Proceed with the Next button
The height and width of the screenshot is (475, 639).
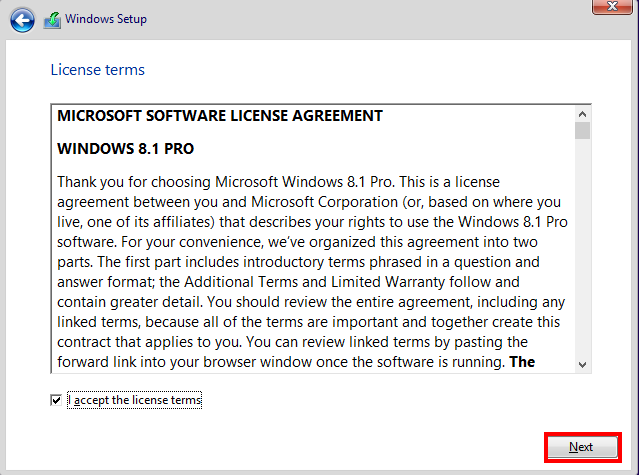point(582,447)
